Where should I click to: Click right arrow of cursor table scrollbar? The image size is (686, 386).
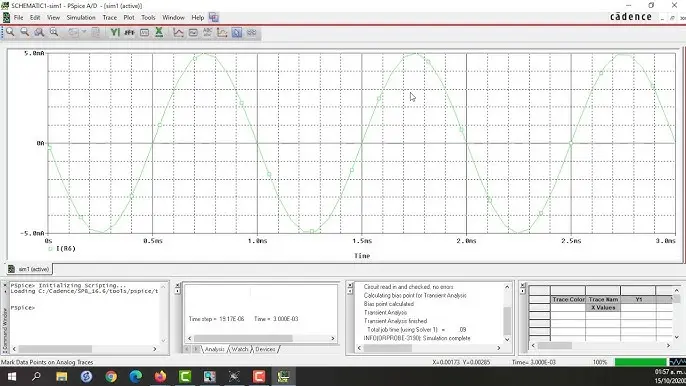(668, 345)
